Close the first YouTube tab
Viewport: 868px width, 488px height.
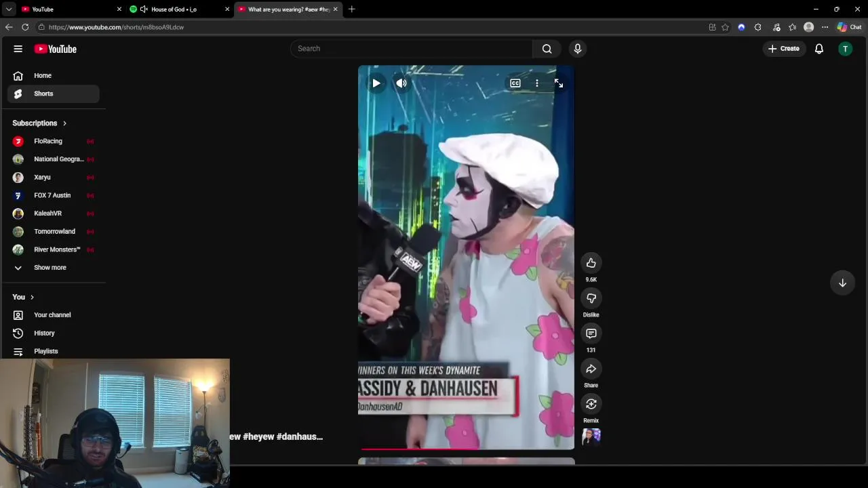(x=119, y=9)
